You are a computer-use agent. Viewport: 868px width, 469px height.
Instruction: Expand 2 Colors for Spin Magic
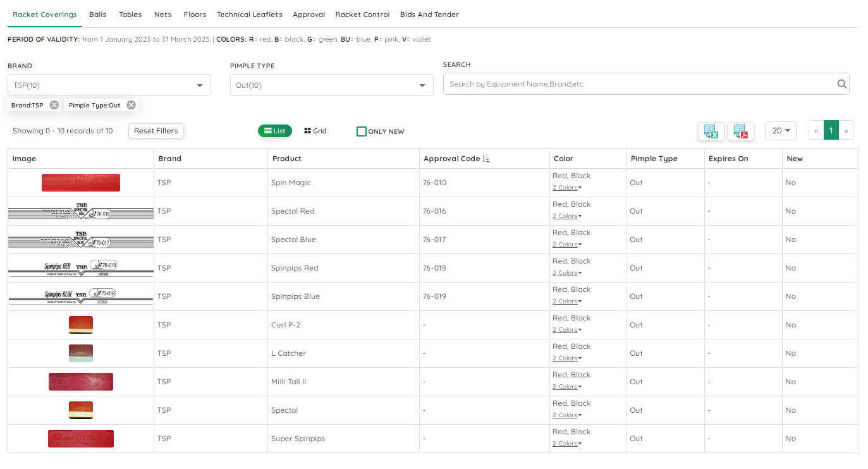point(567,188)
